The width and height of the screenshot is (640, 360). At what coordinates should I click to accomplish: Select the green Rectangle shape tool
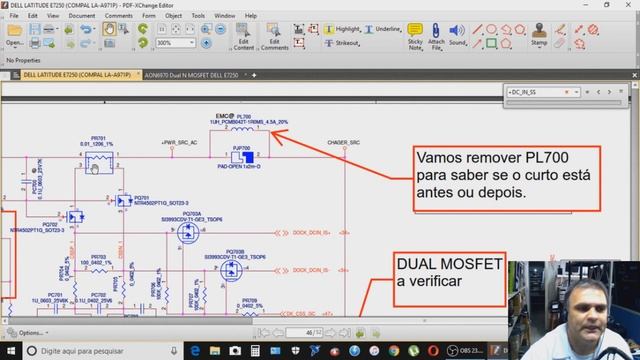pyautogui.click(x=491, y=43)
